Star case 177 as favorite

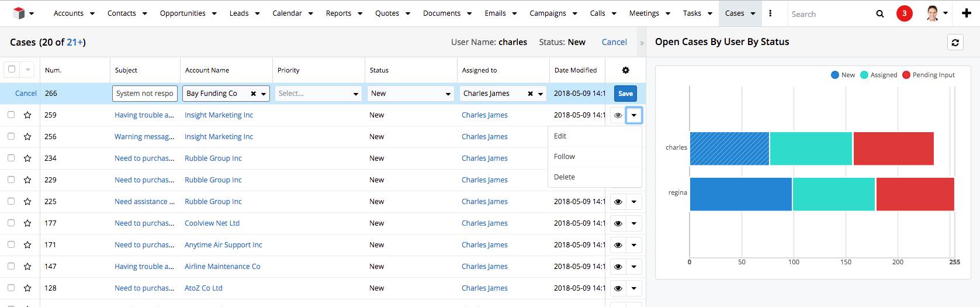[x=27, y=223]
